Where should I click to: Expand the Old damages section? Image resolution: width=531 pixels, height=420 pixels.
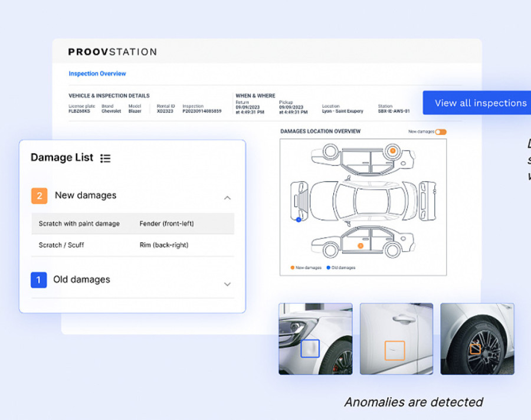point(227,284)
